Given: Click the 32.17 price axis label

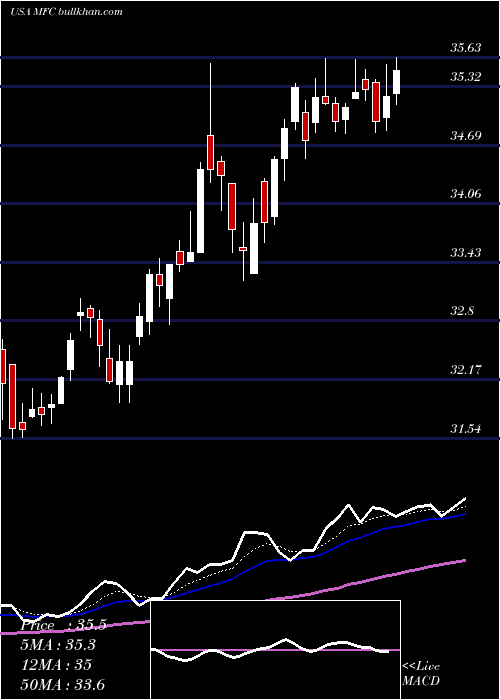Looking at the screenshot, I should point(466,370).
